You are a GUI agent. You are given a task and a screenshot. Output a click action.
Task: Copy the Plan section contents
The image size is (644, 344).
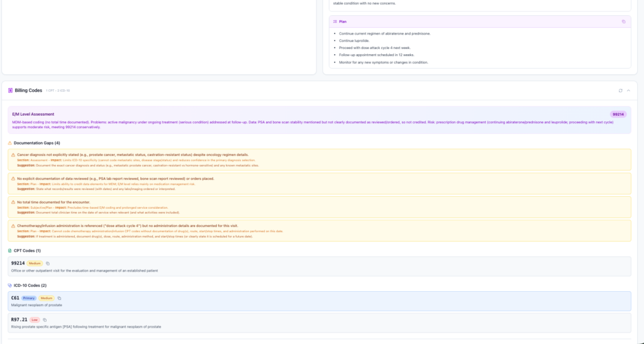coord(623,21)
